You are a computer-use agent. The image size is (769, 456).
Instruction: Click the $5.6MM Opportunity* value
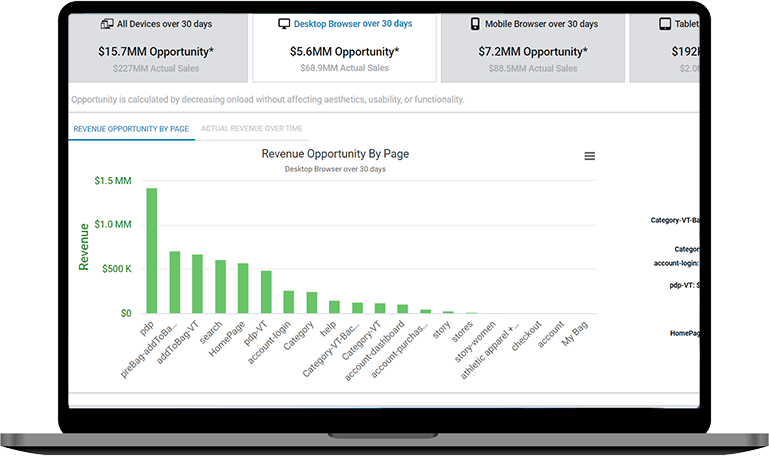(344, 51)
